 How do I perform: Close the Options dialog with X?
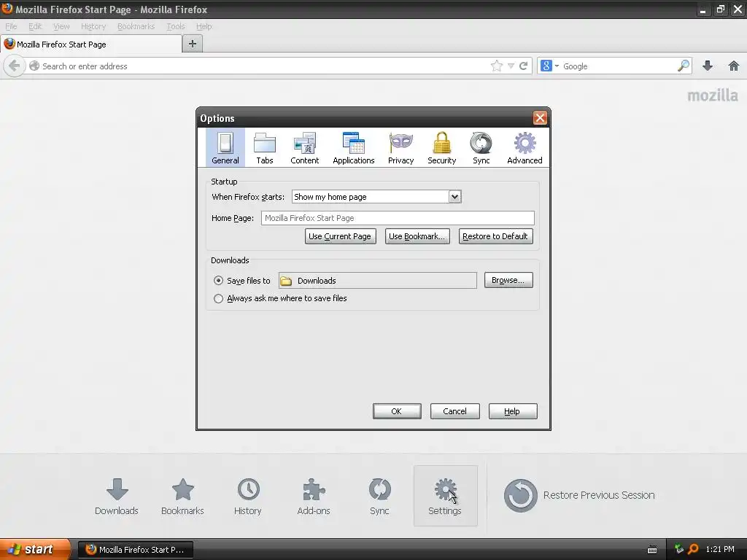click(540, 117)
